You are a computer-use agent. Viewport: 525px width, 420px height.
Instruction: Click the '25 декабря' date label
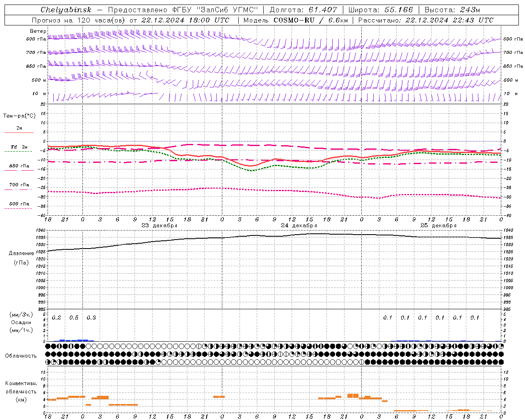point(438,226)
